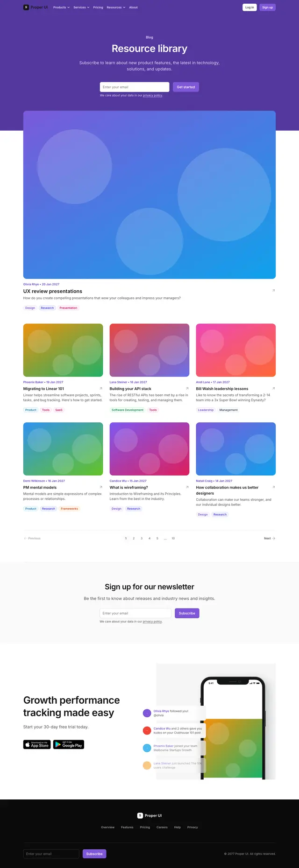
Task: Go to Previous page in pagination
Action: coord(32,539)
